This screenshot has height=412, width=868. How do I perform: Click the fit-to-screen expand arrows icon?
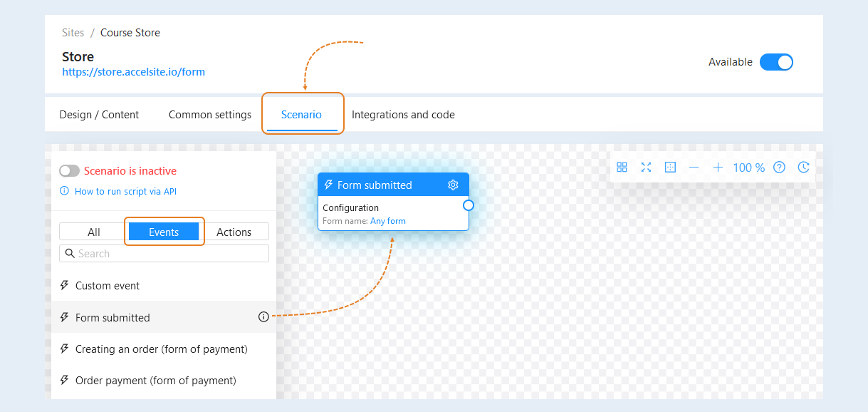(646, 167)
